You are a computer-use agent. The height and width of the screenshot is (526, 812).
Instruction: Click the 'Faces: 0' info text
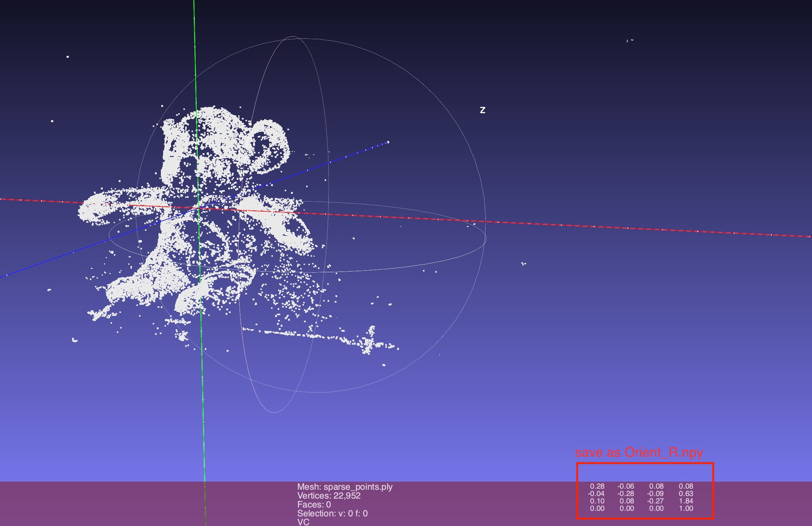coord(314,505)
